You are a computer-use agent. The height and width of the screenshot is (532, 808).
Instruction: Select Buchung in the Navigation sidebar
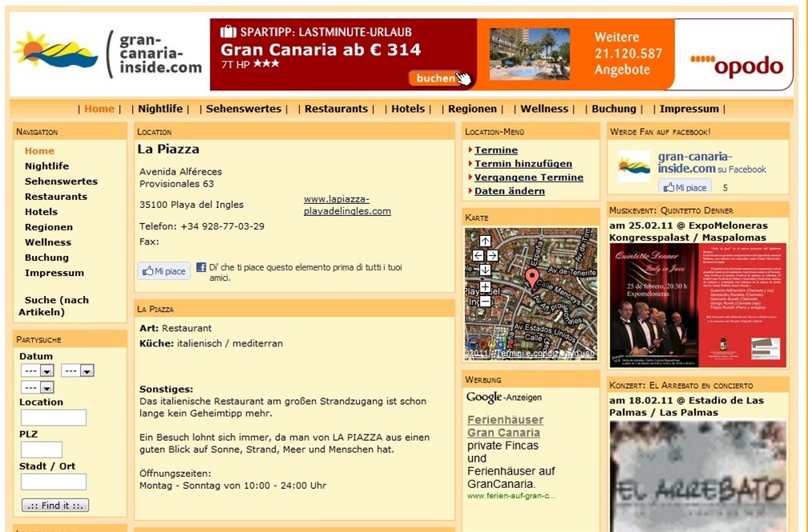pyautogui.click(x=47, y=258)
